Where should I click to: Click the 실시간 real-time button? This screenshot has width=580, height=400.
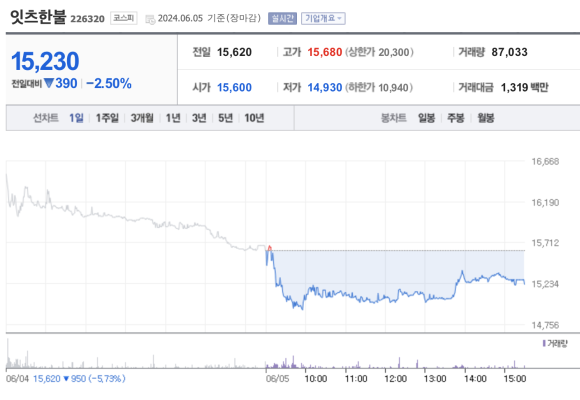(x=282, y=18)
